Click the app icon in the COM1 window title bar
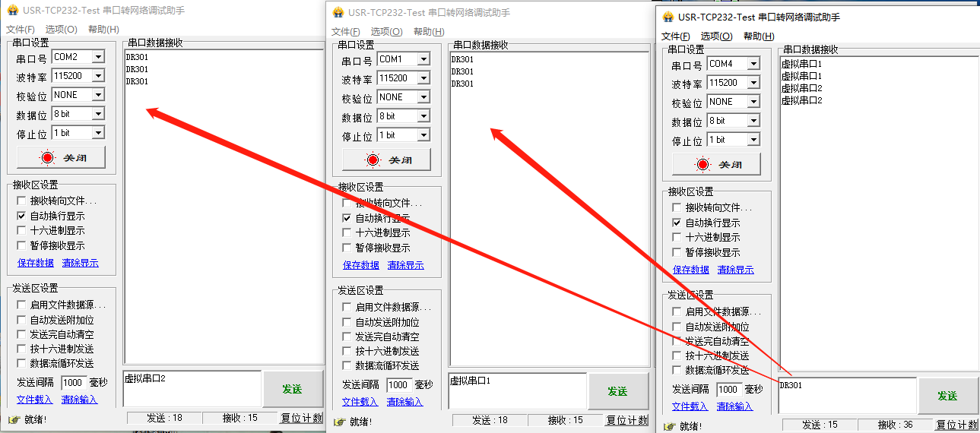Viewport: 980px width, 433px height. [338, 13]
